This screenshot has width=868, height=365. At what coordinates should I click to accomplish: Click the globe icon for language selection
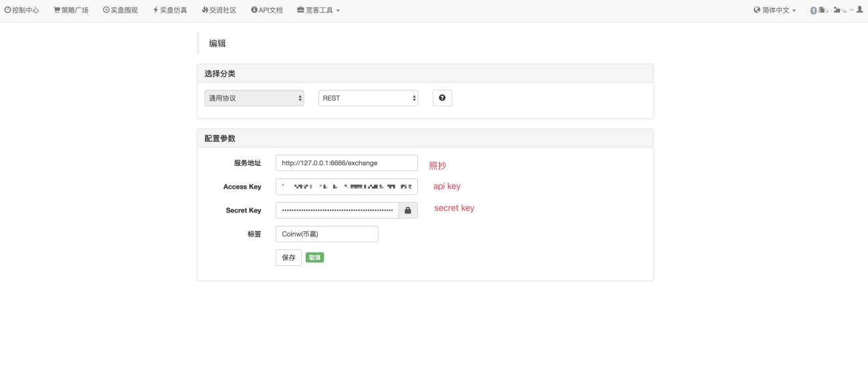pyautogui.click(x=757, y=11)
